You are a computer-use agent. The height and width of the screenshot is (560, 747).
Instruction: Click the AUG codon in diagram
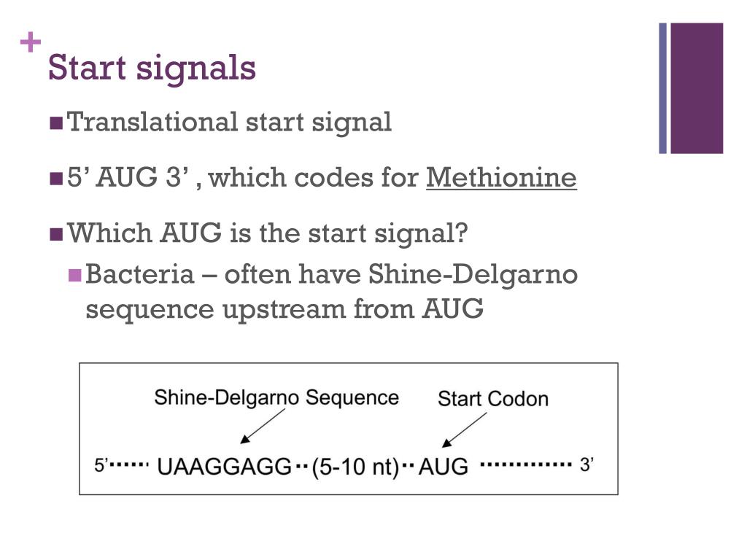coord(444,467)
